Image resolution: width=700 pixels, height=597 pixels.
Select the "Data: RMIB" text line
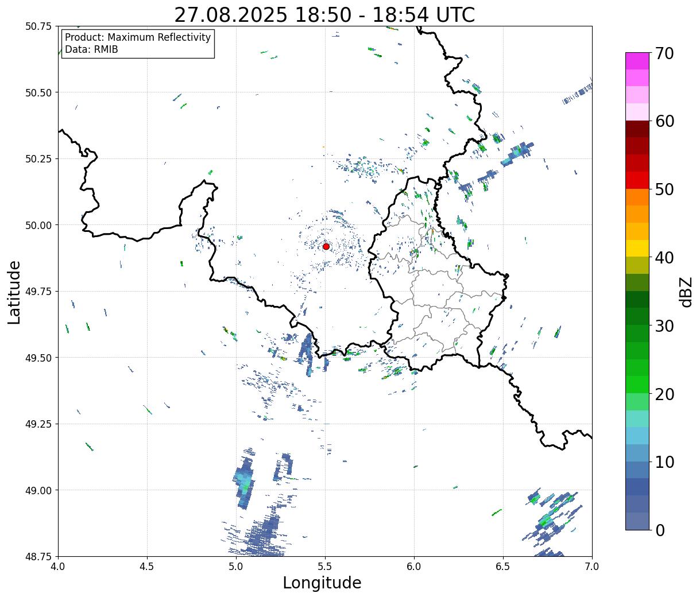(91, 50)
